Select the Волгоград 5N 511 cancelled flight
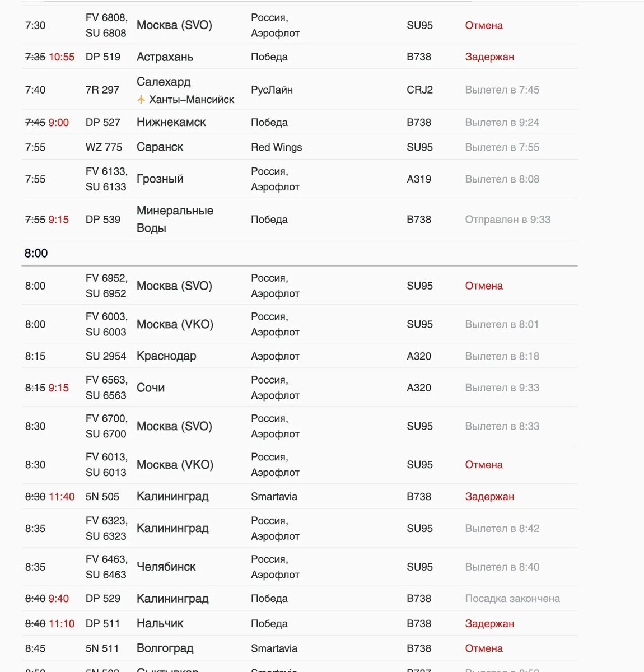 pyautogui.click(x=300, y=648)
